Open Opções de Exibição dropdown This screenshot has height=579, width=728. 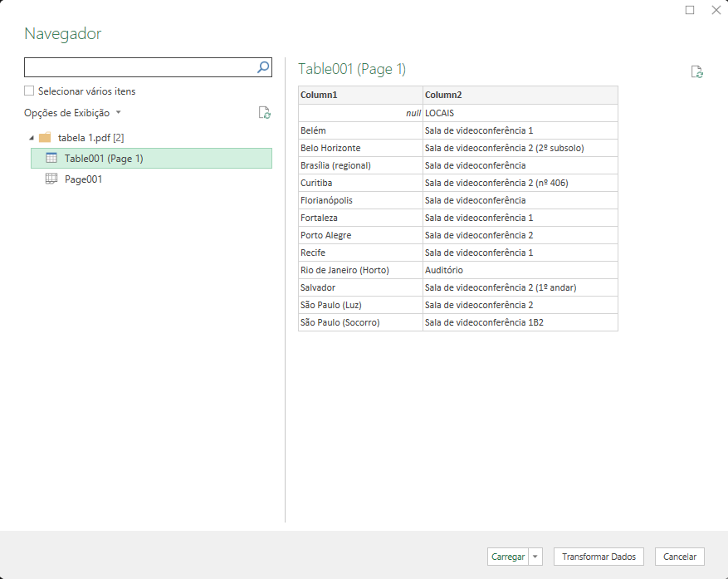coord(72,113)
